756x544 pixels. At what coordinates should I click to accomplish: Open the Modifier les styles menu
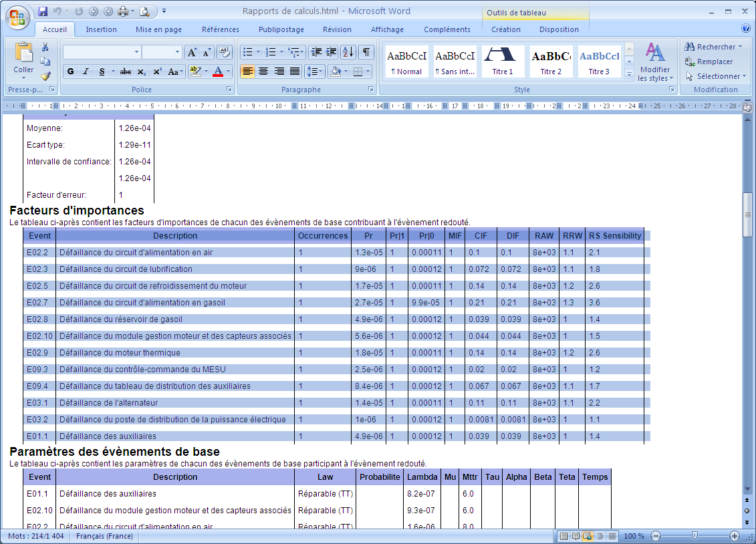tap(655, 61)
